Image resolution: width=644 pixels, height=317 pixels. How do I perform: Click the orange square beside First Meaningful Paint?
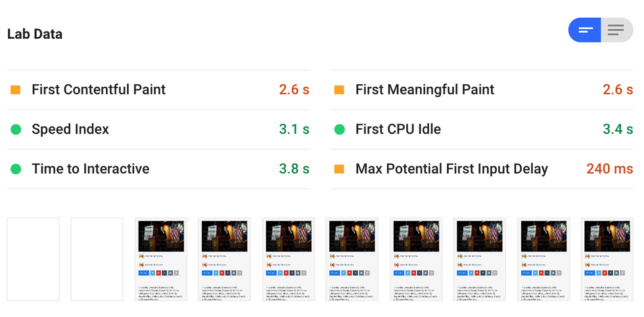(339, 90)
